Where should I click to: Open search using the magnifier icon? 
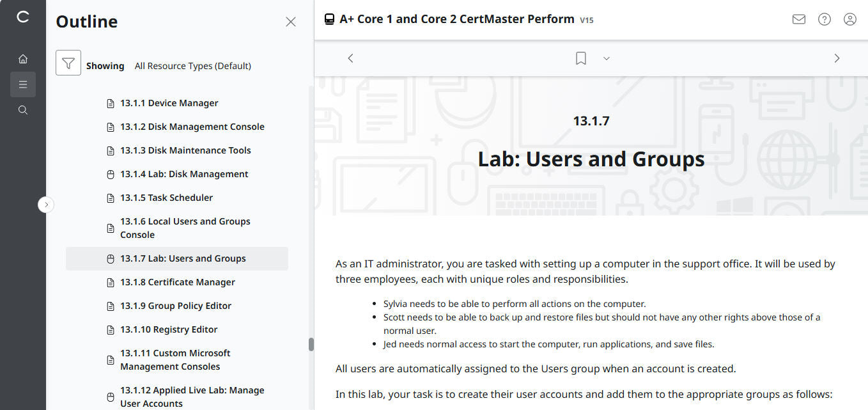23,109
